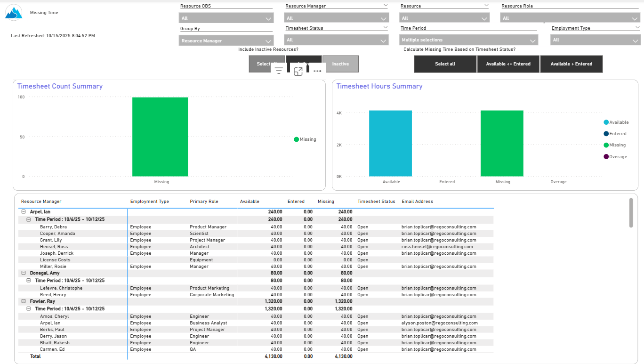Sort by the Timesheet Status column header

(x=376, y=202)
